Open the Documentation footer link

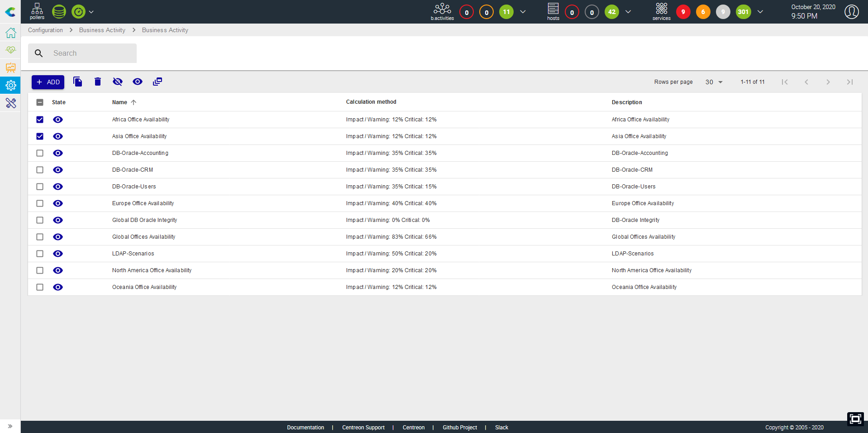click(305, 428)
